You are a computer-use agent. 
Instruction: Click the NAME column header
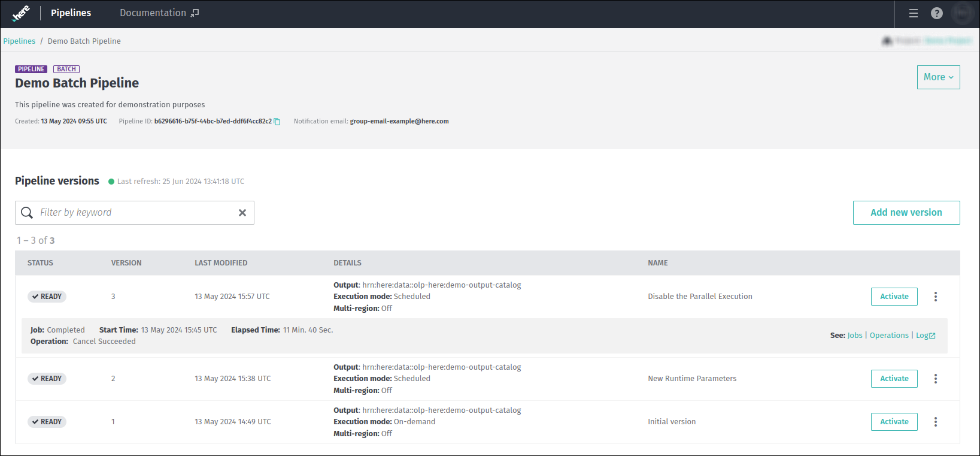click(657, 263)
